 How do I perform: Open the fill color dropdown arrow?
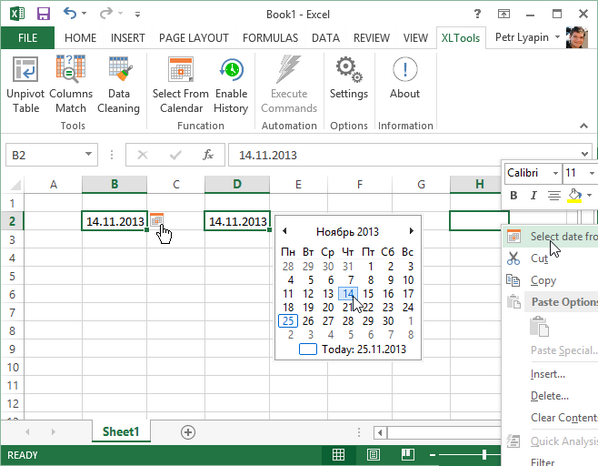[589, 196]
